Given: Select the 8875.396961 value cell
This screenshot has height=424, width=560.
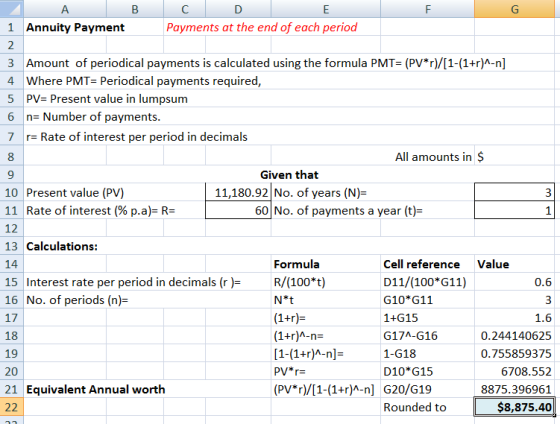Looking at the screenshot, I should pos(514,389).
